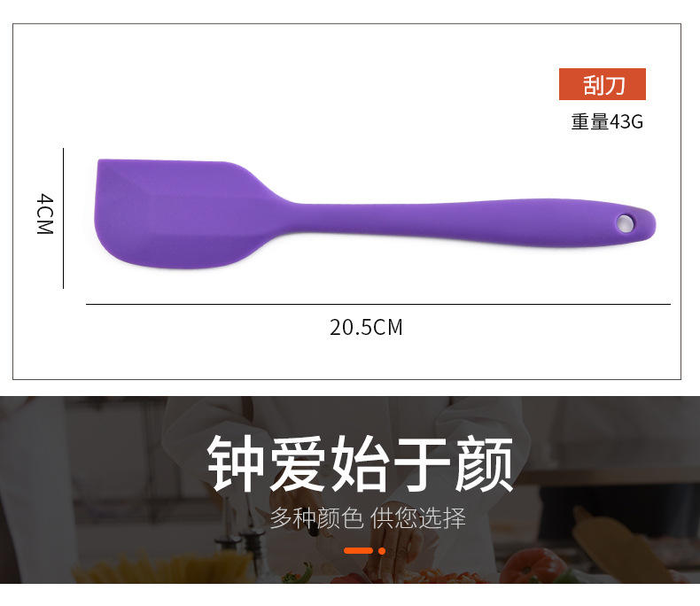
Task: Click the 20.5CM length label
Action: 366,327
